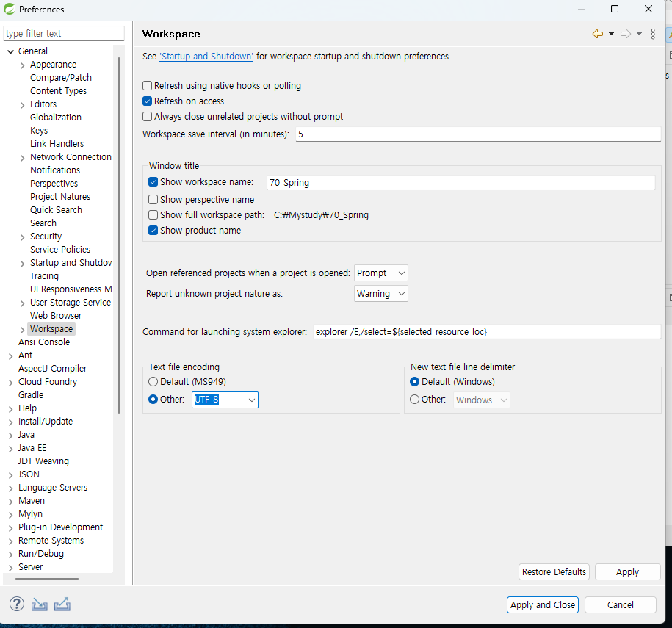Click the type filter text field
The height and width of the screenshot is (628, 672).
pyautogui.click(x=64, y=34)
